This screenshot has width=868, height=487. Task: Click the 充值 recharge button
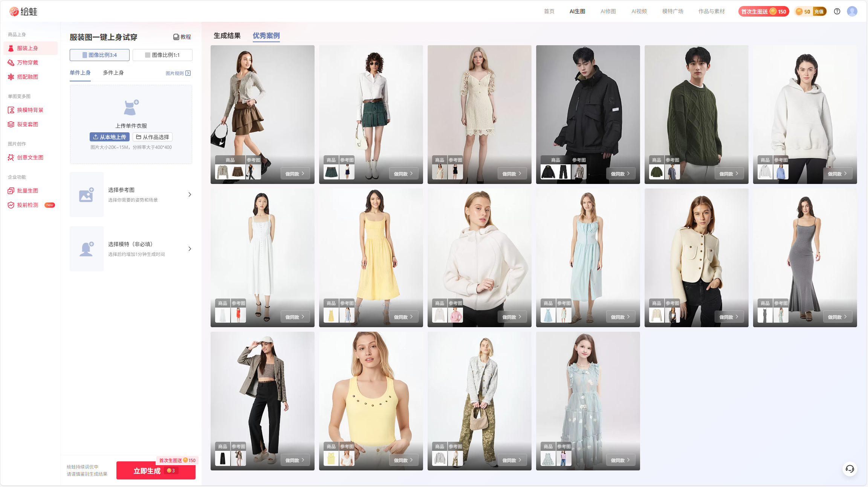(819, 11)
